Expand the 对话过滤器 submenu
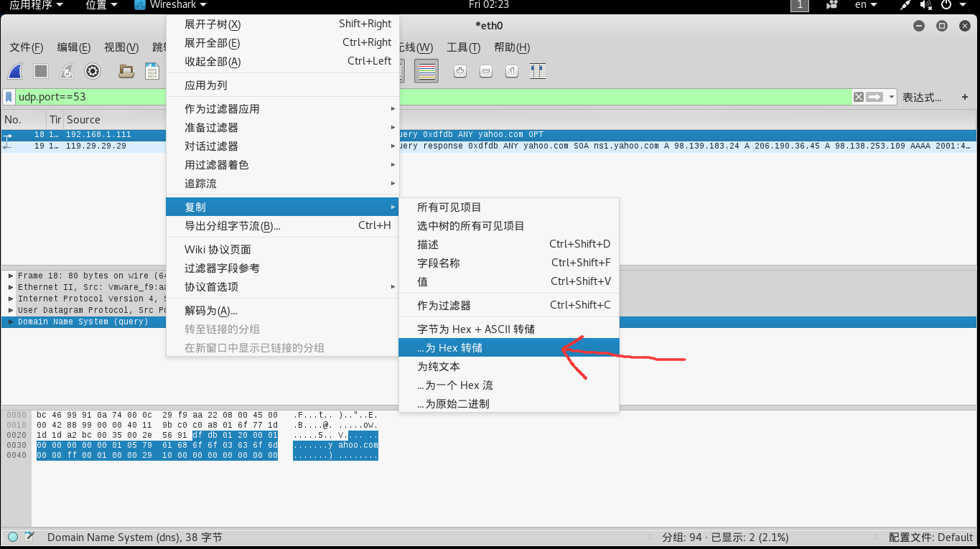980x549 pixels. coord(283,146)
